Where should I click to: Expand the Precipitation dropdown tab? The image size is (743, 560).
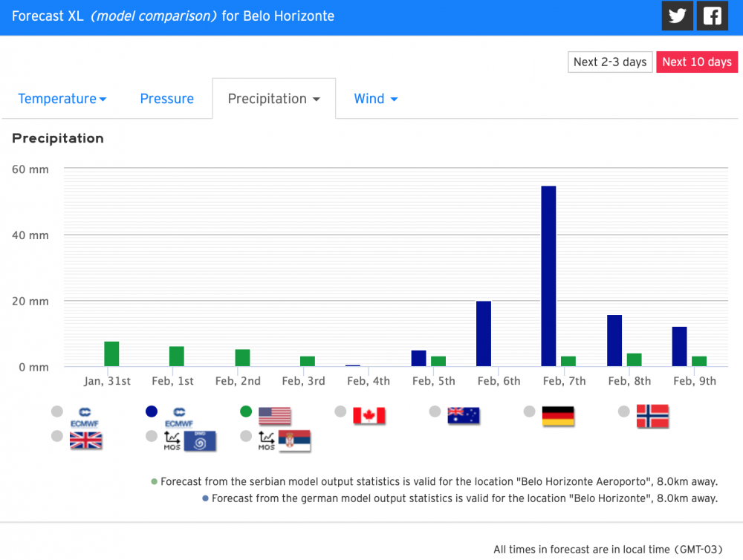(273, 99)
